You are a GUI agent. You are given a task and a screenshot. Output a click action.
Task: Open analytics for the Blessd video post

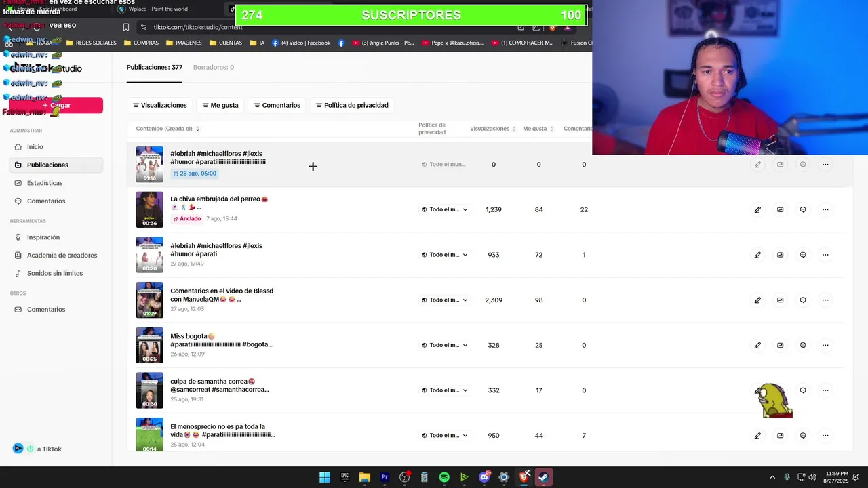(780, 300)
